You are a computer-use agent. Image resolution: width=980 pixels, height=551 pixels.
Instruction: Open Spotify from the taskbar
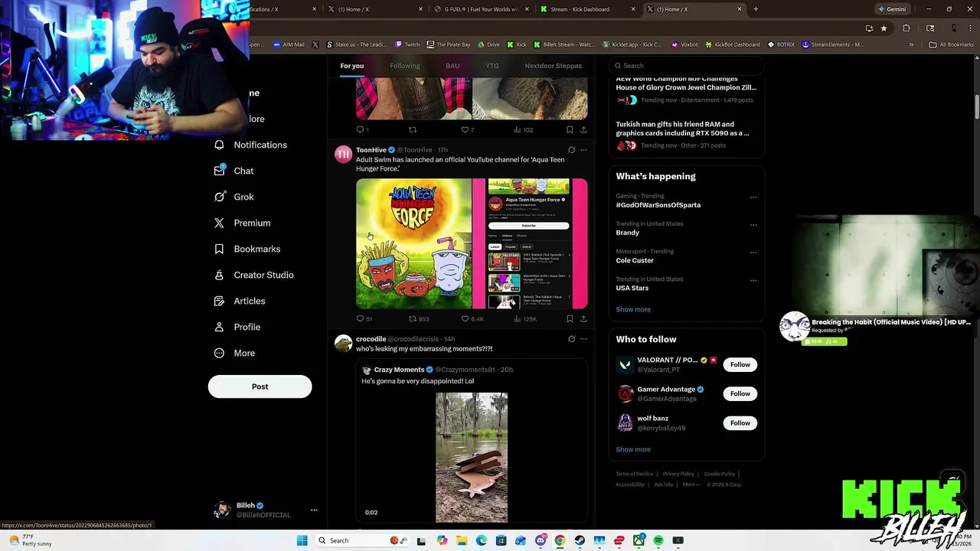point(658,540)
